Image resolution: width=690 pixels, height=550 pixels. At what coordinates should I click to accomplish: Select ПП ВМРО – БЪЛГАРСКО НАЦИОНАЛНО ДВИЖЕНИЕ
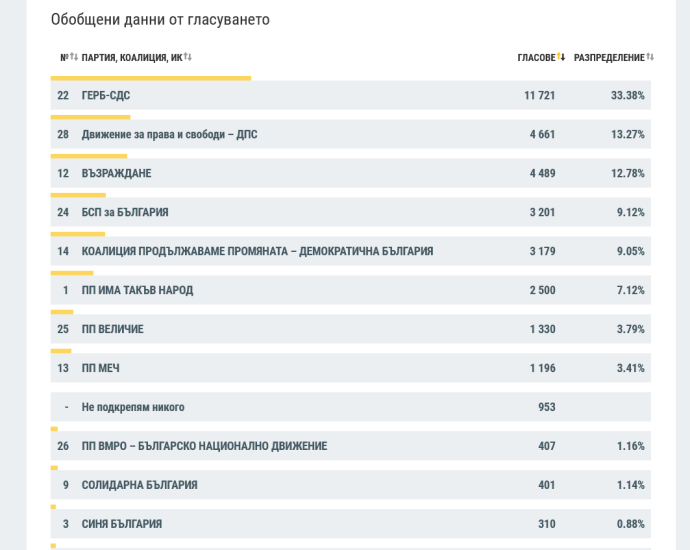pos(204,446)
